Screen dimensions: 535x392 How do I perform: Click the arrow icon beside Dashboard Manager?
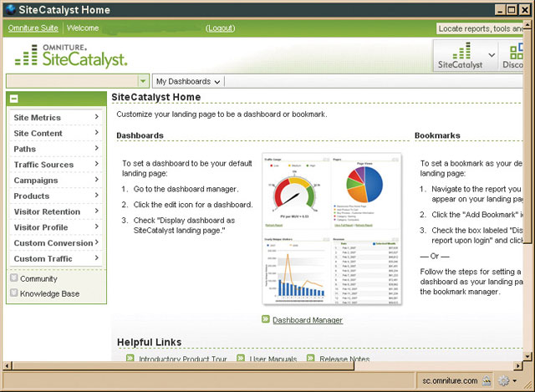coord(266,319)
